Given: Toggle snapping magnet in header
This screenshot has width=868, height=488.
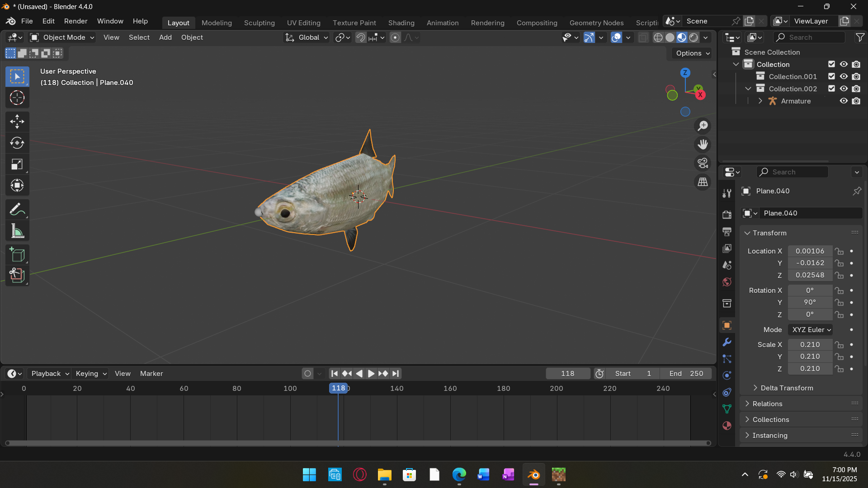Looking at the screenshot, I should tap(360, 38).
